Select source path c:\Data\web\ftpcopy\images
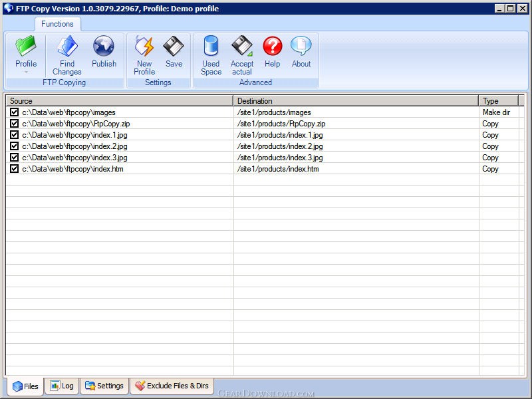Screen dimensions: 532x399 click(69, 112)
